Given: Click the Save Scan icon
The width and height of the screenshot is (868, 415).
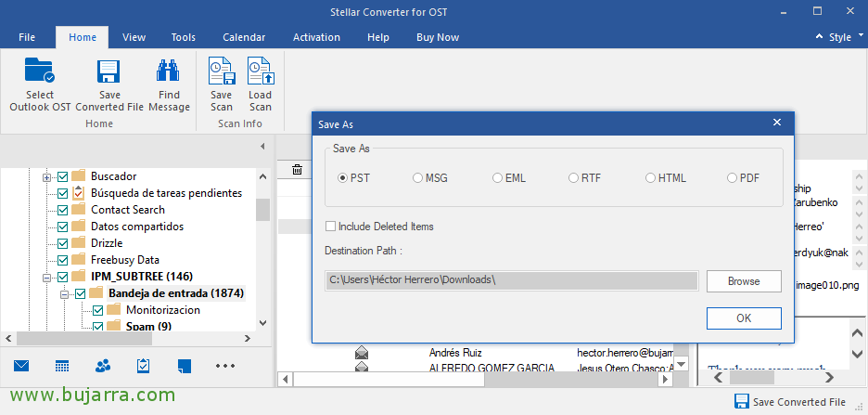Looking at the screenshot, I should (222, 71).
